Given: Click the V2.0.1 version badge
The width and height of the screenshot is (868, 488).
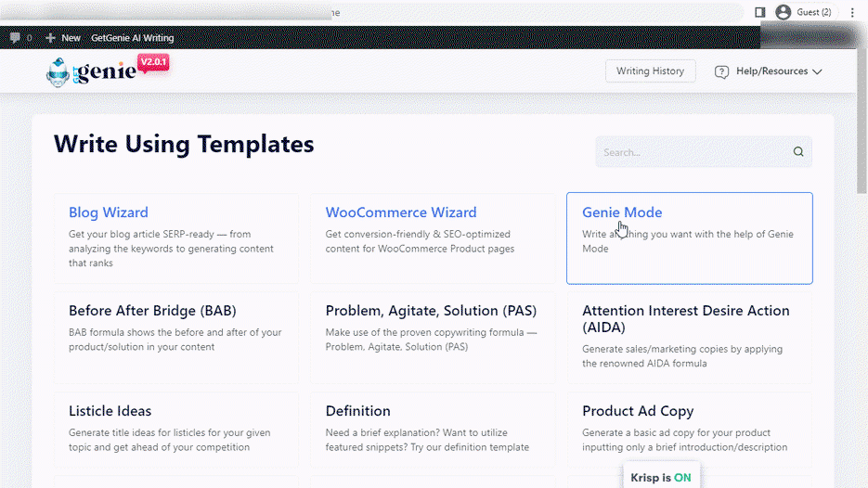Looking at the screenshot, I should pyautogui.click(x=153, y=62).
